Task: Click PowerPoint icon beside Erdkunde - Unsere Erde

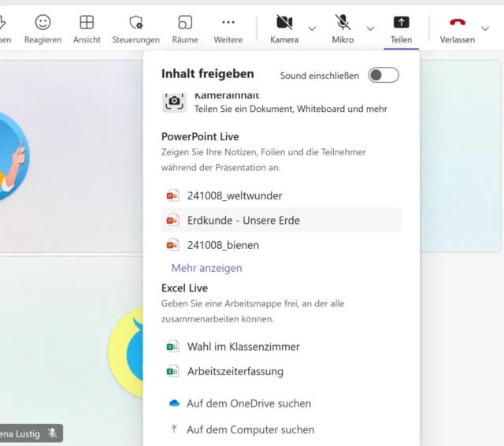Action: click(172, 220)
